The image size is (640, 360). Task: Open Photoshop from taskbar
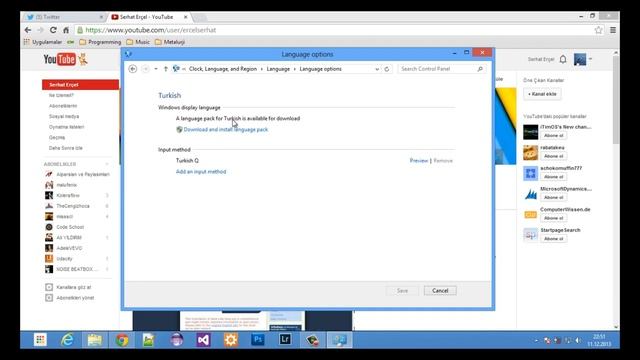pyautogui.click(x=258, y=340)
